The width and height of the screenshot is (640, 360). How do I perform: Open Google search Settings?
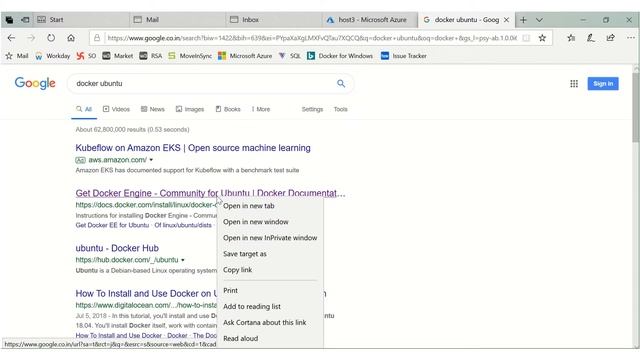coord(312,109)
